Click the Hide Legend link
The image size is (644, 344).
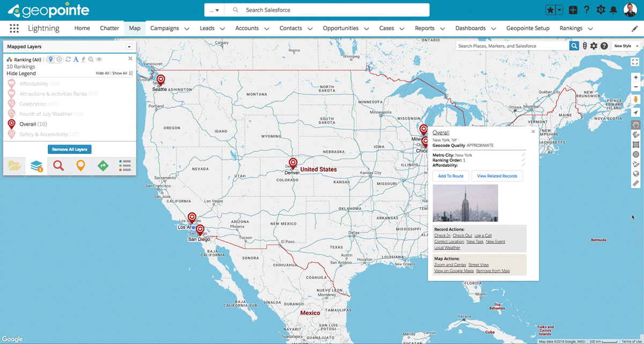tap(21, 74)
